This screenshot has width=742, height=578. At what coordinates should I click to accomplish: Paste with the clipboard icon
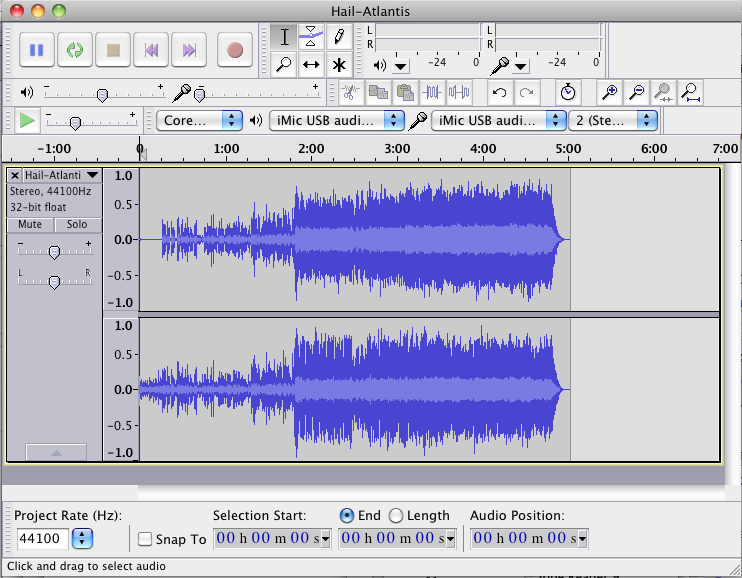pyautogui.click(x=405, y=92)
